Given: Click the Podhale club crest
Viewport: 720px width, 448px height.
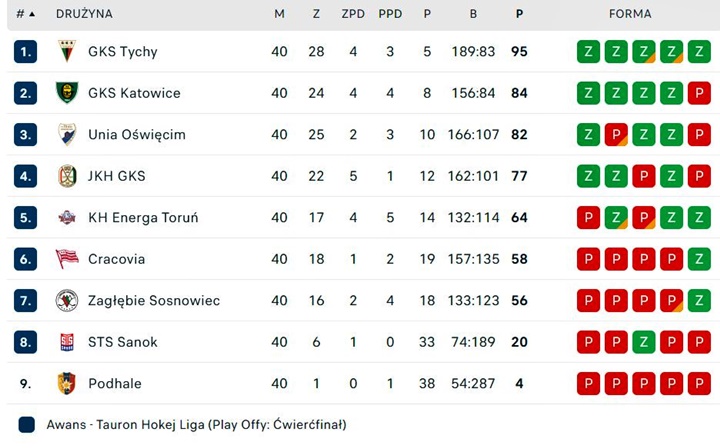Looking at the screenshot, I should [x=67, y=383].
